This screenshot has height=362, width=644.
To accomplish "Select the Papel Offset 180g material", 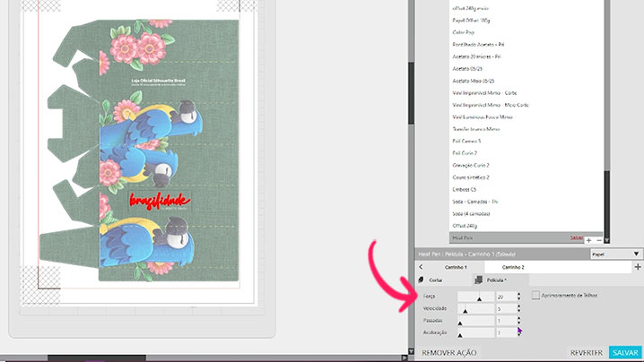I will click(471, 20).
